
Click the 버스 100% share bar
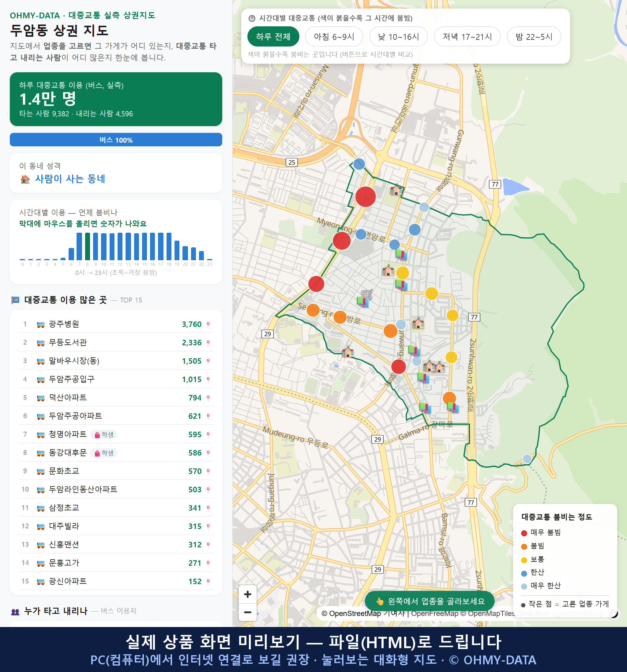116,140
